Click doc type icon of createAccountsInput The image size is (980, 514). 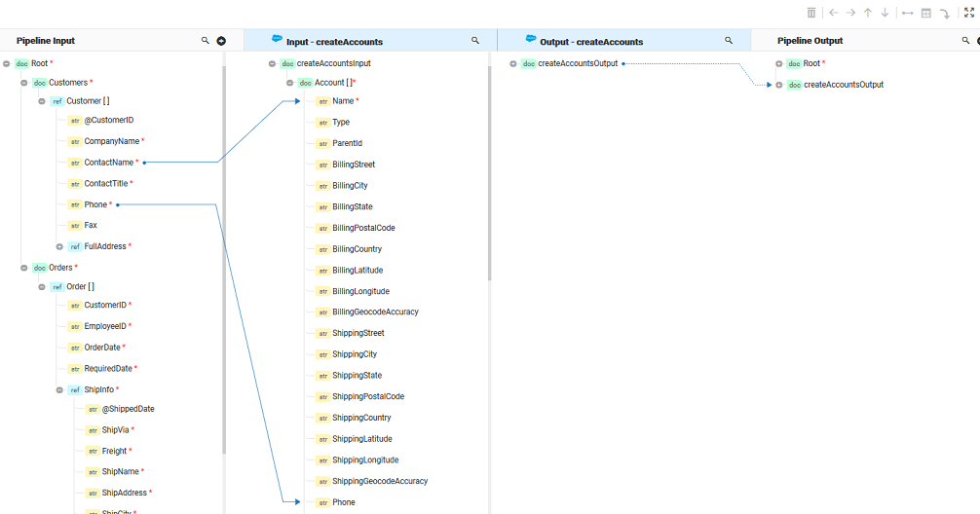[287, 63]
